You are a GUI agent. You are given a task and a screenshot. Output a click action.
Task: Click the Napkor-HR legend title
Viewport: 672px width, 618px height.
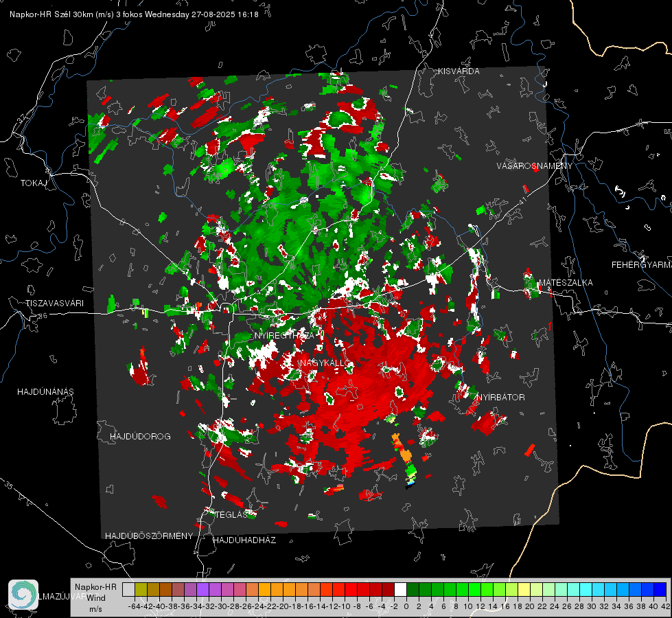[x=95, y=587]
